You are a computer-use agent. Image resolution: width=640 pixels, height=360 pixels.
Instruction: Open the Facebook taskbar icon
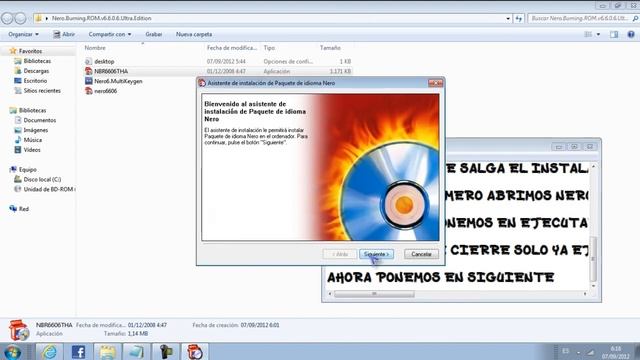78,351
